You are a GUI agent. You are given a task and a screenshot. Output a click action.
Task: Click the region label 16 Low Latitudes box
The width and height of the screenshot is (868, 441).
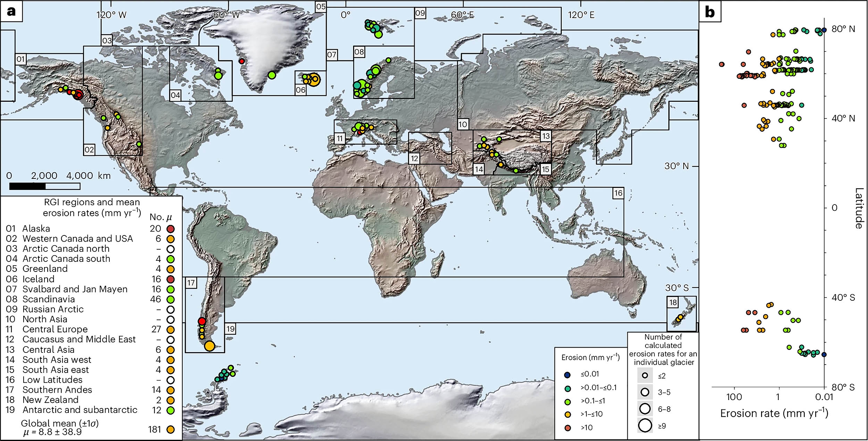[x=618, y=193]
